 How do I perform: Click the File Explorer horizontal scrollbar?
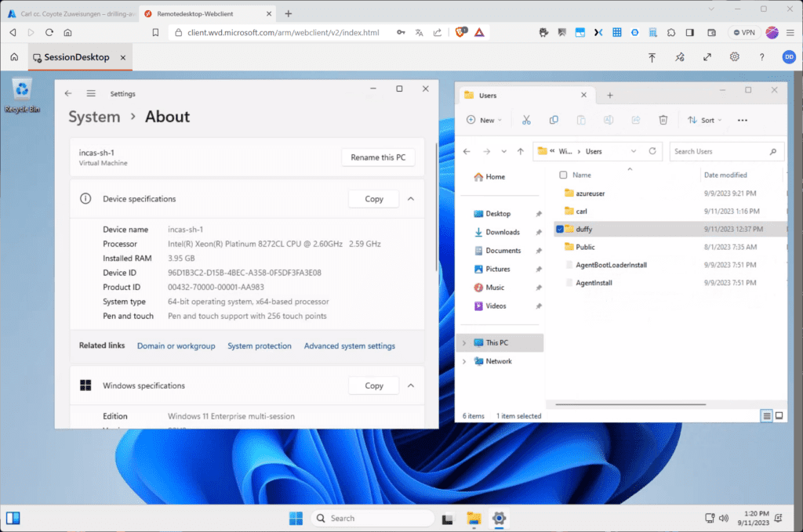pos(630,404)
